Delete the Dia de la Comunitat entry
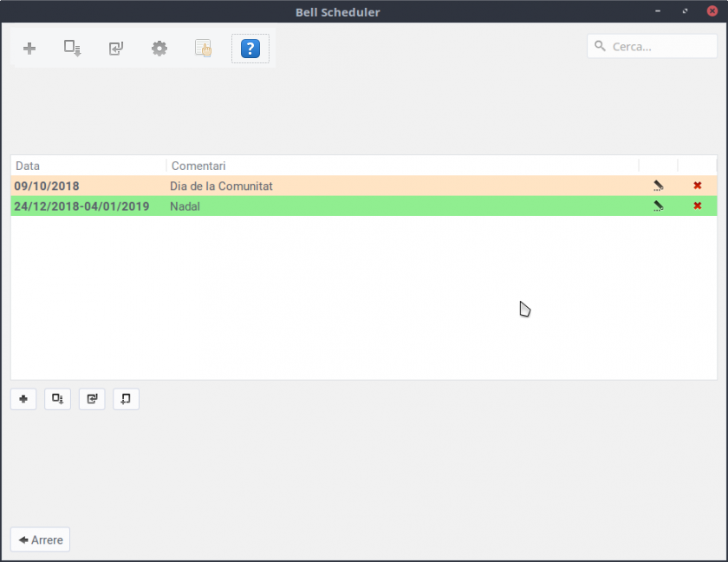The image size is (728, 562). pos(698,186)
